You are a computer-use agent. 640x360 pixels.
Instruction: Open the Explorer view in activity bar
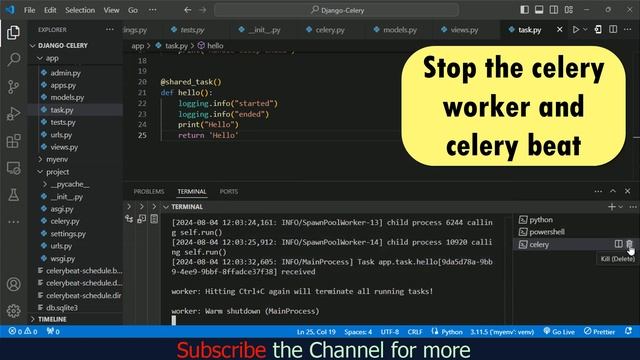pos(13,32)
